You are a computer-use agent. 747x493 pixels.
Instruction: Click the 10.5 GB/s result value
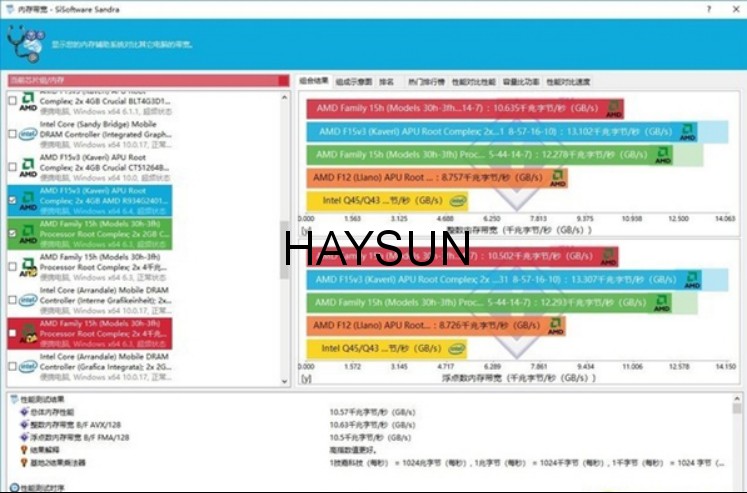click(x=370, y=437)
